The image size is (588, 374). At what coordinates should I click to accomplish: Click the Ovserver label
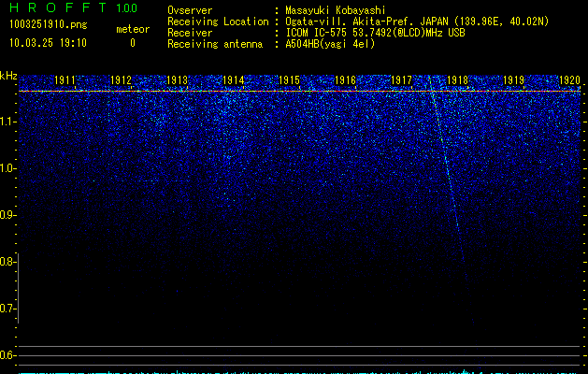click(190, 10)
